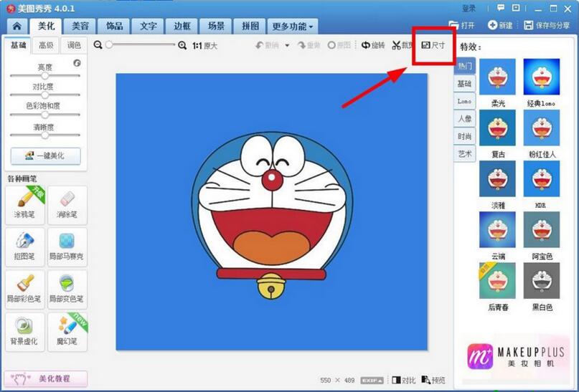Apply the 云端 effect thumbnail

click(x=497, y=229)
